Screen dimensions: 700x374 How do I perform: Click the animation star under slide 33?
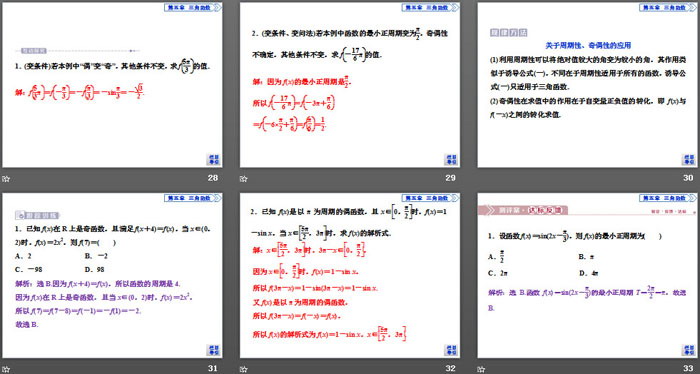(481, 369)
